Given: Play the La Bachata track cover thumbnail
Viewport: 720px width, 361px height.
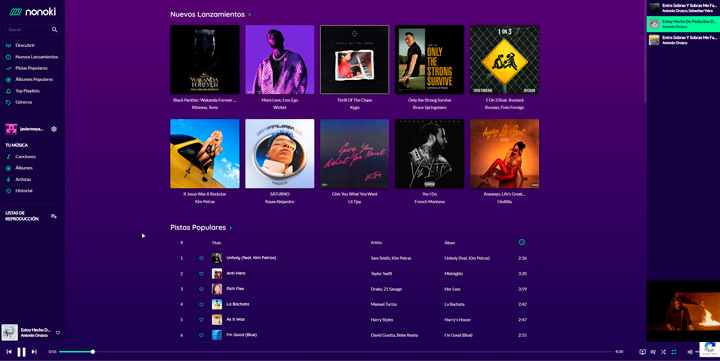Looking at the screenshot, I should [217, 304].
